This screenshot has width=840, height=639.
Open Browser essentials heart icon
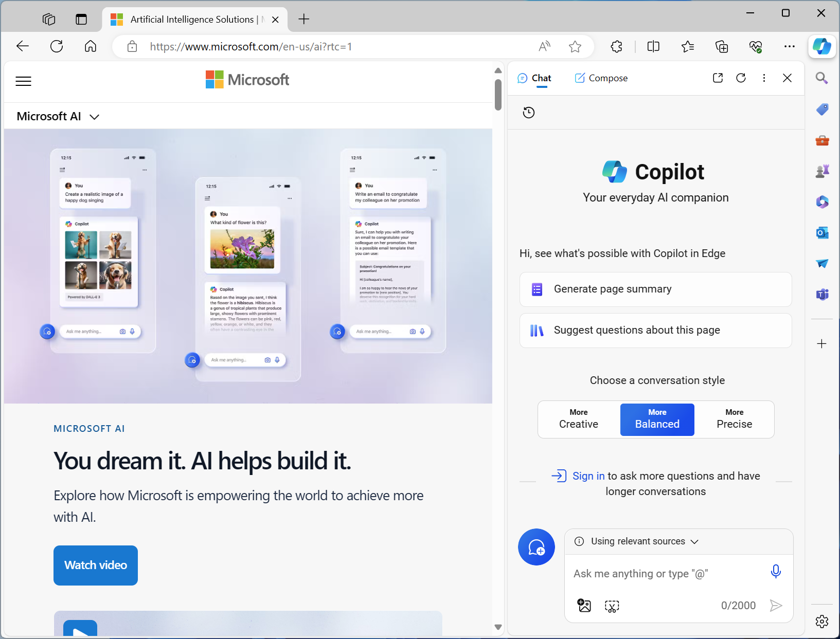click(x=756, y=47)
